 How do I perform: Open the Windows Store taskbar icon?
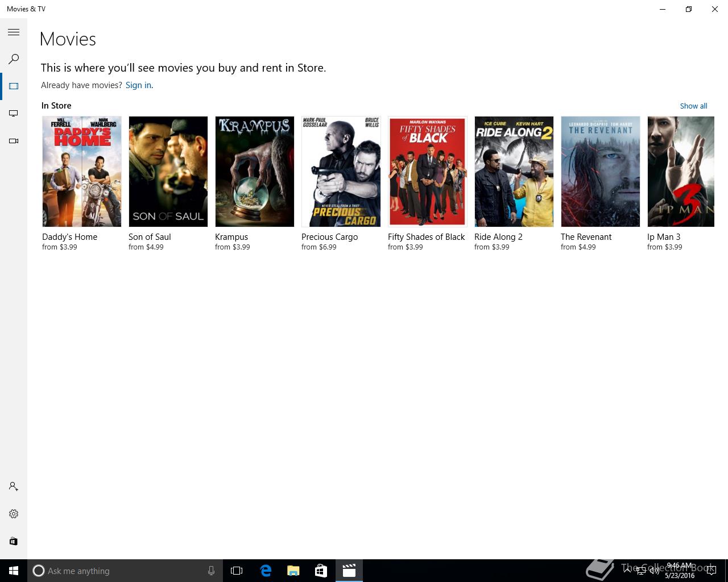click(x=321, y=571)
